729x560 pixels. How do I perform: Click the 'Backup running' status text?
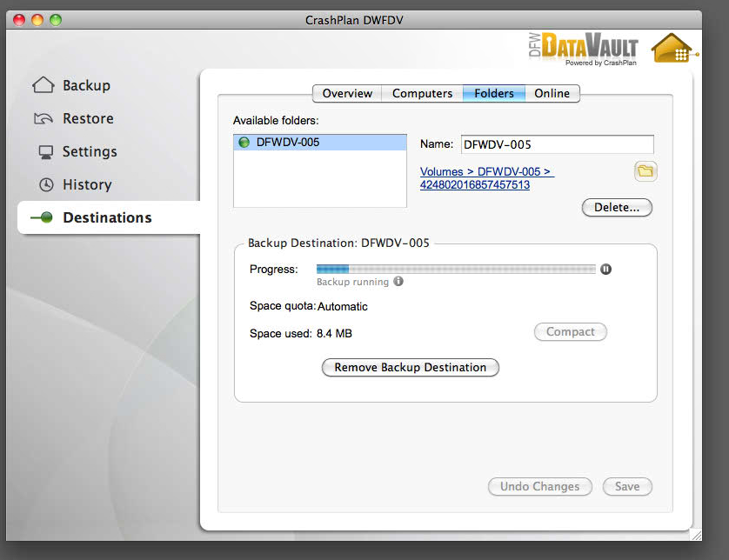[x=352, y=282]
